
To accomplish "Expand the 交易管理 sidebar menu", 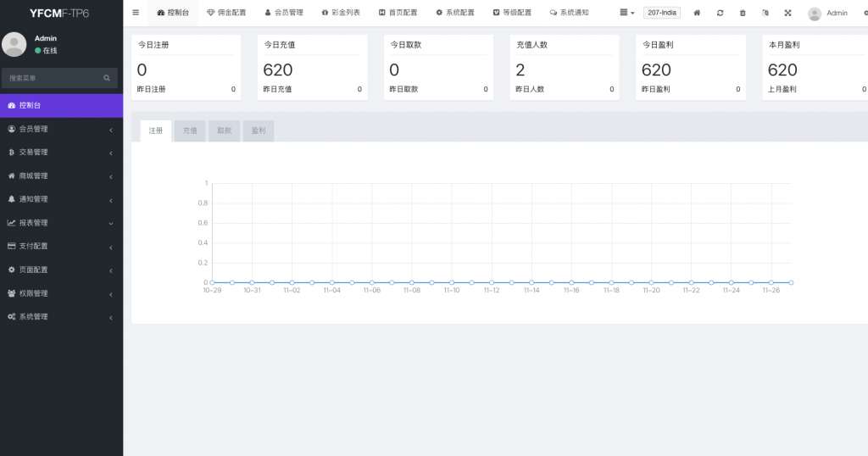I will [x=61, y=153].
